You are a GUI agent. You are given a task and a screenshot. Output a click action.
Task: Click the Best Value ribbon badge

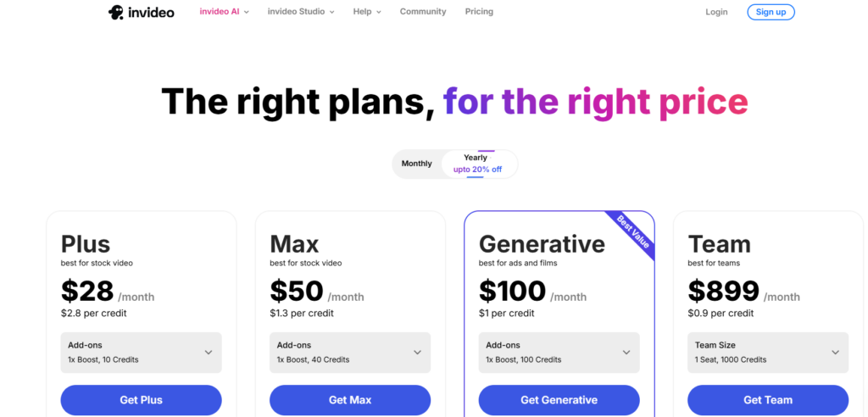pos(632,231)
